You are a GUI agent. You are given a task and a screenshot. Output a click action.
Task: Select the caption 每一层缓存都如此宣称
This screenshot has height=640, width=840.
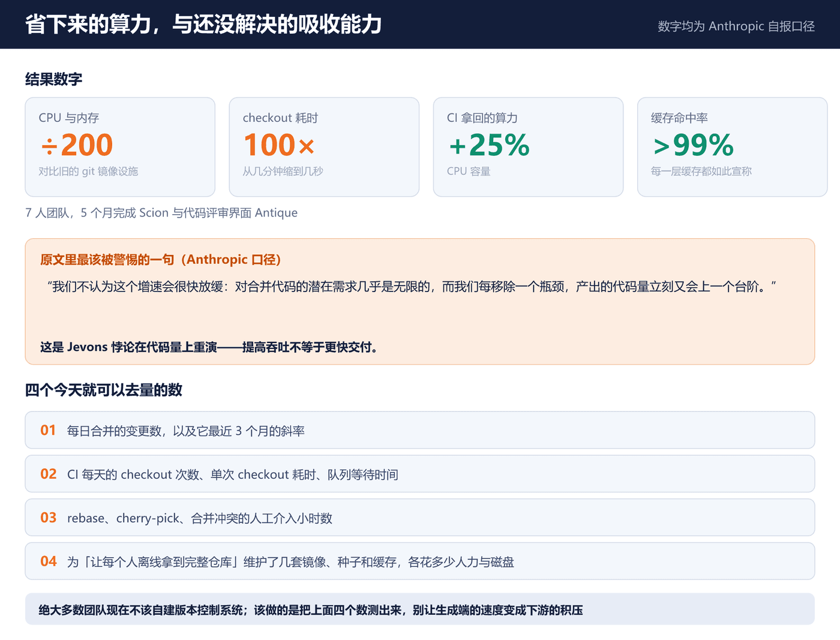click(x=701, y=172)
